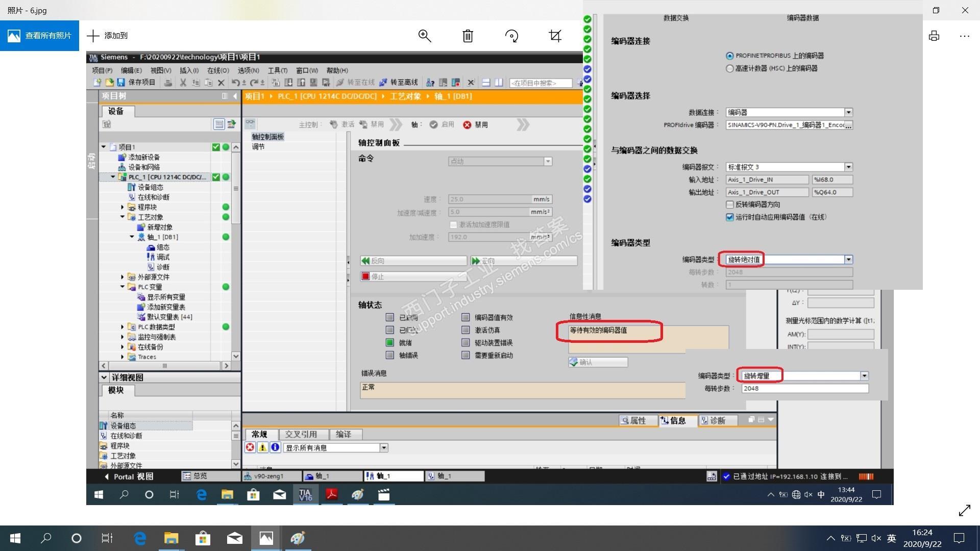Uncheck 运行时自动应用编码器值 checkbox
Viewport: 980px width, 551px height.
pyautogui.click(x=730, y=217)
